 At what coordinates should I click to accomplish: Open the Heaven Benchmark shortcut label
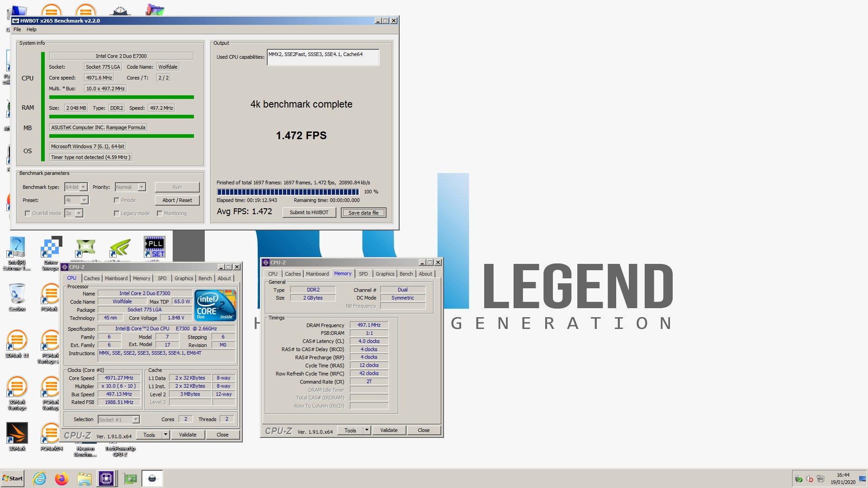85,451
